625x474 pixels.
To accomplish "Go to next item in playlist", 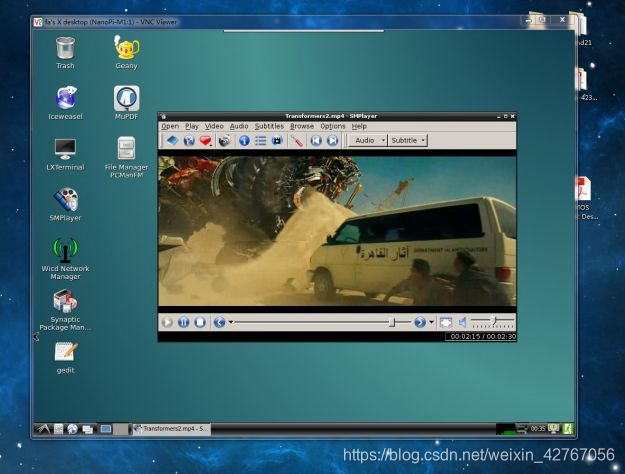I will click(x=332, y=140).
